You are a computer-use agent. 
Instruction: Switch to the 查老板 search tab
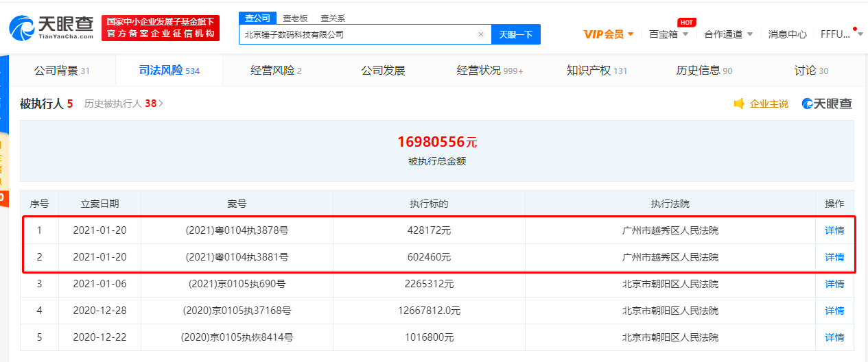click(x=295, y=18)
